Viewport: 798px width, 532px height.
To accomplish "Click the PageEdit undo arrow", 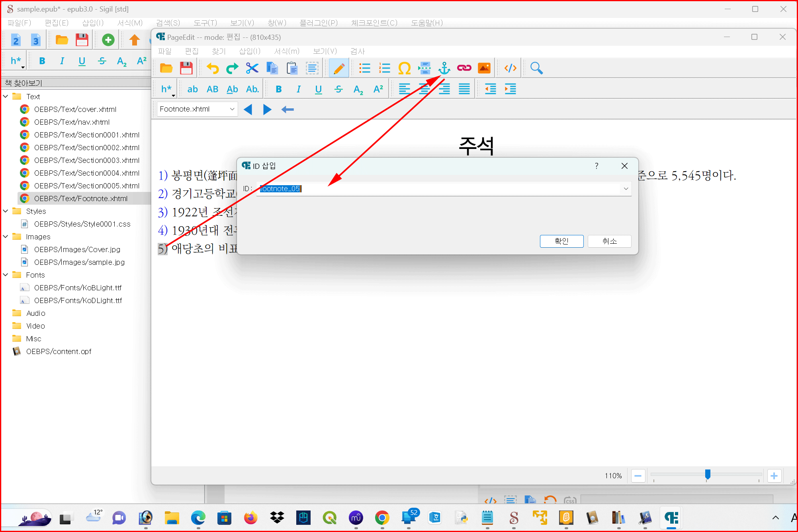I will pyautogui.click(x=213, y=68).
